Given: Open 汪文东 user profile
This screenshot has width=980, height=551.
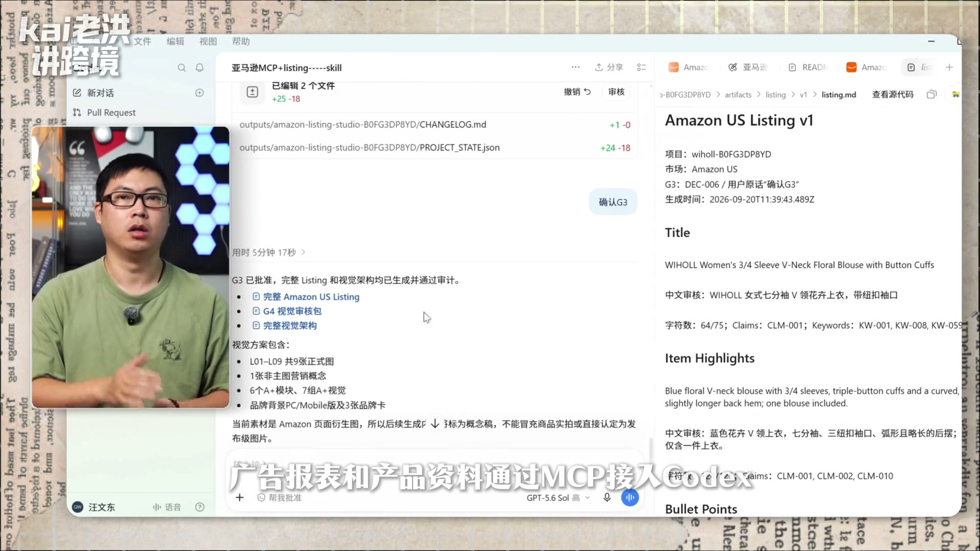Looking at the screenshot, I should [x=94, y=507].
